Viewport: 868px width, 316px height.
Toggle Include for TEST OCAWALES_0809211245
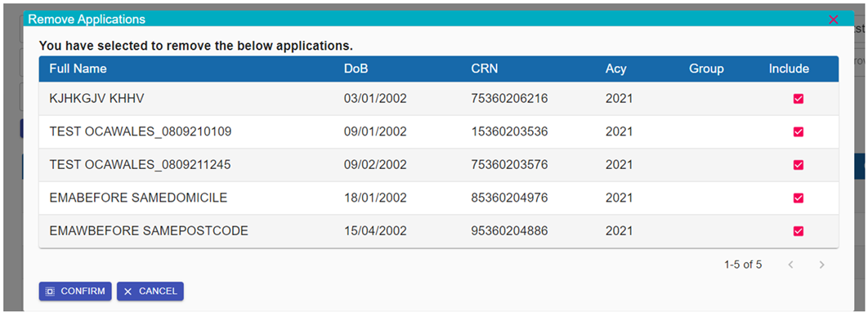799,165
